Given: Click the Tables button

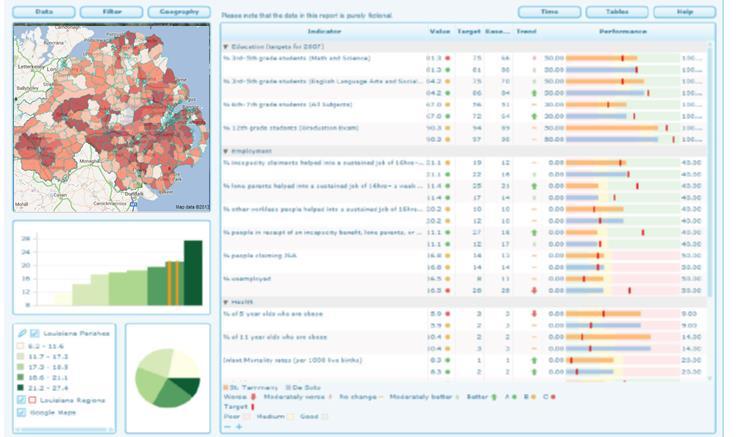Looking at the screenshot, I should click(617, 12).
